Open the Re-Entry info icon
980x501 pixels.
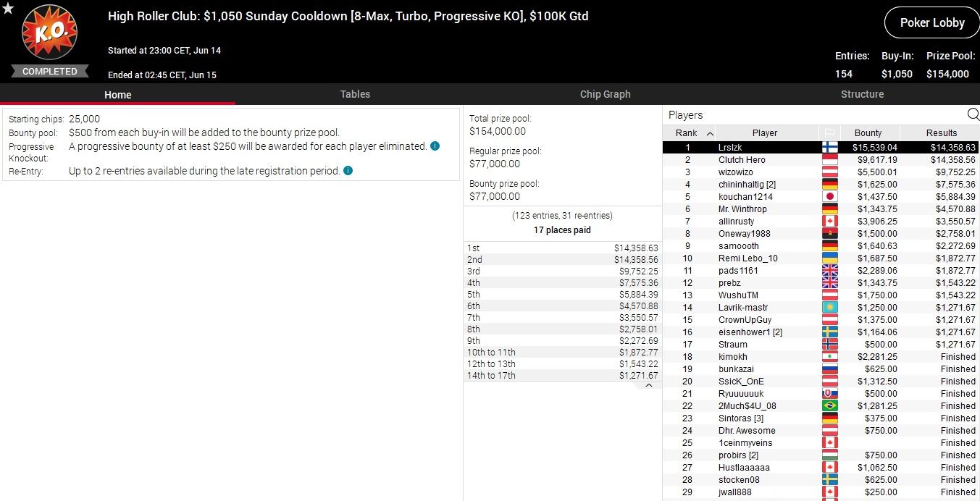pyautogui.click(x=348, y=171)
